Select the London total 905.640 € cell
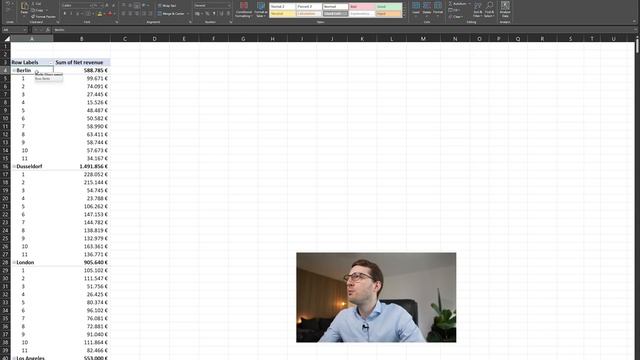The image size is (640, 360). 82,262
